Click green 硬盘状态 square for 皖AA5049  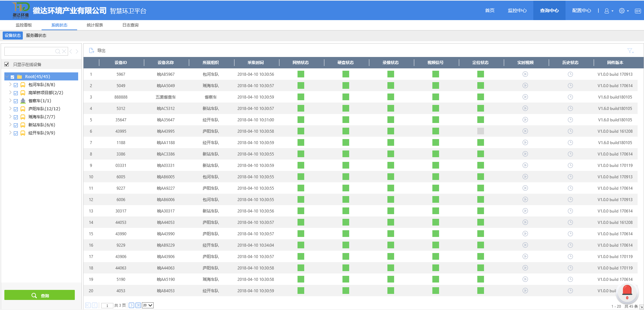(346, 85)
